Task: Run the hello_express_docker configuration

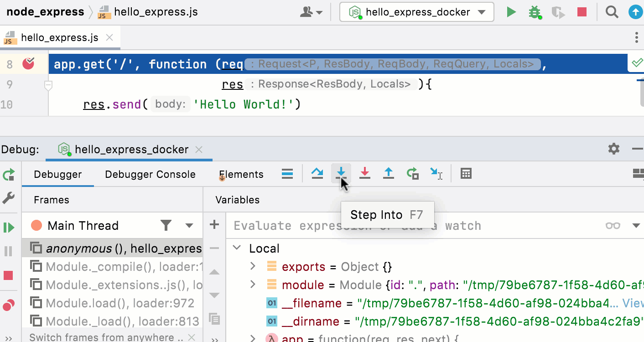Action: coord(511,12)
